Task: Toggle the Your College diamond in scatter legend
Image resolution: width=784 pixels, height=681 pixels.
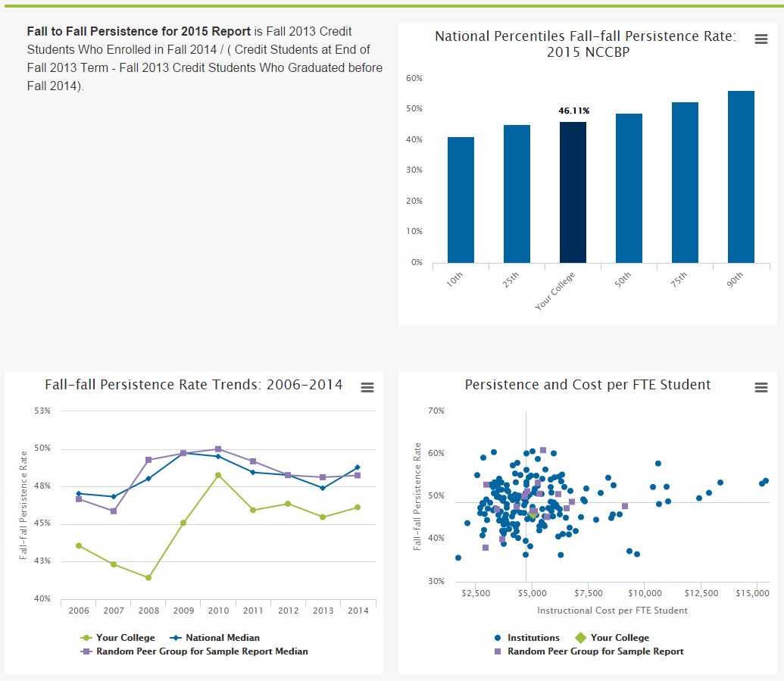Action: (x=612, y=638)
